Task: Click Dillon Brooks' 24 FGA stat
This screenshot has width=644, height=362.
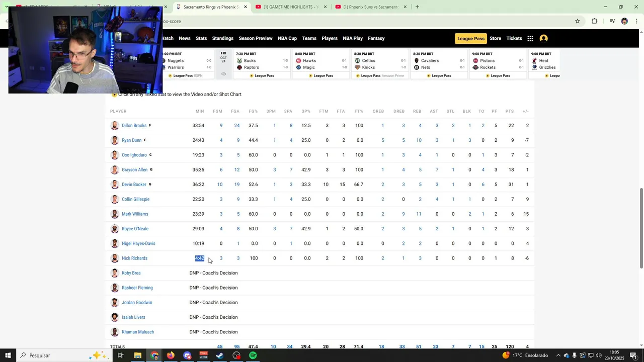Action: pyautogui.click(x=236, y=126)
